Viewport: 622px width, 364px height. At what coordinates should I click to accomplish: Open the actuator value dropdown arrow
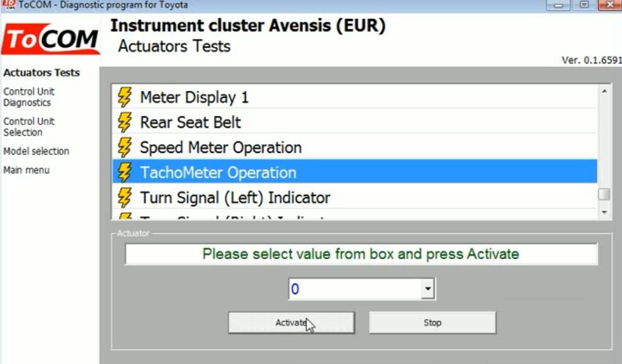(427, 289)
